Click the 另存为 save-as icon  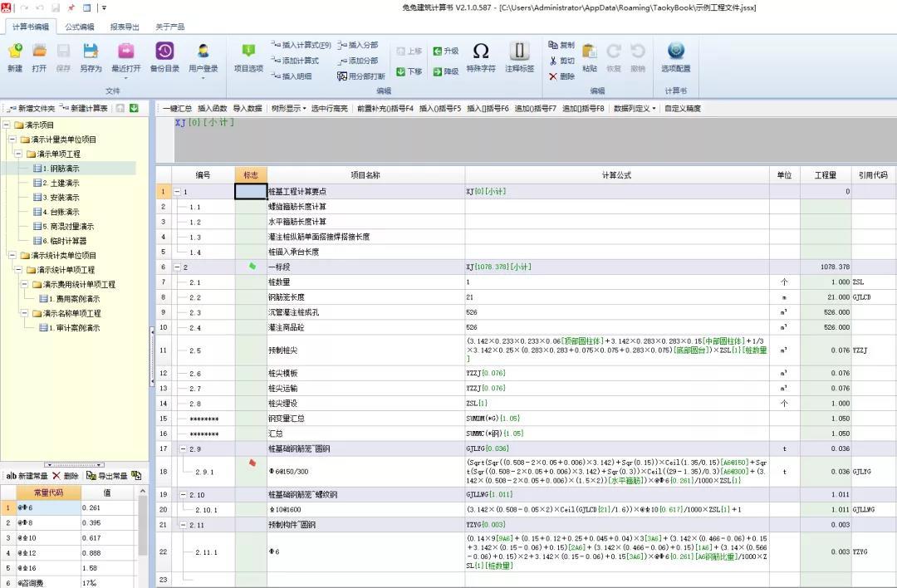[x=91, y=53]
